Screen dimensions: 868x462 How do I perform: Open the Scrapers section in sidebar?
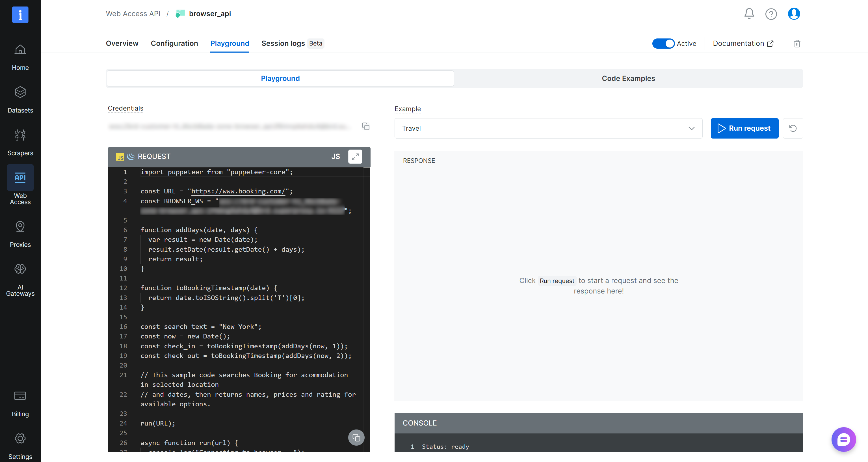click(20, 143)
